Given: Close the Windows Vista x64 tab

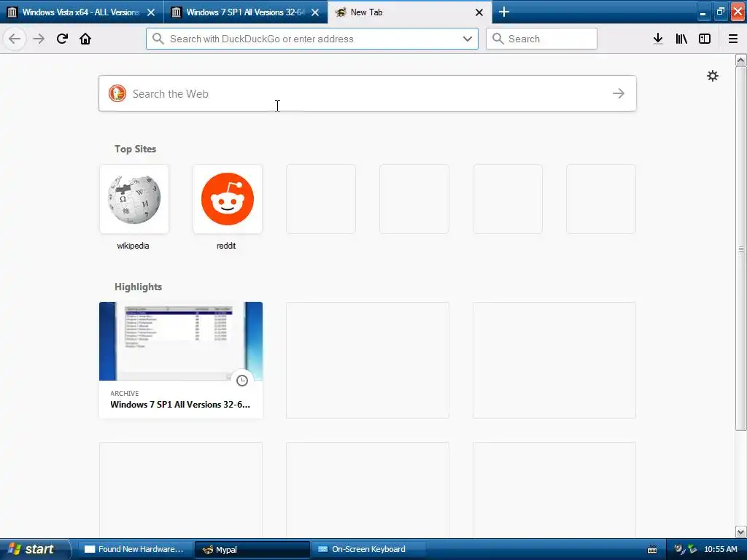Looking at the screenshot, I should (x=151, y=12).
